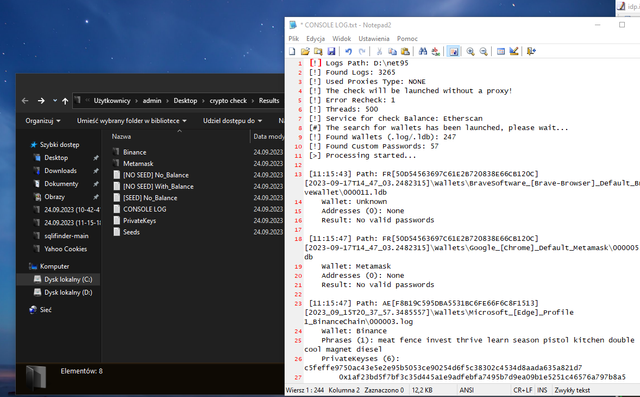Open the Edycja menu
This screenshot has width=640, height=397.
[316, 39]
